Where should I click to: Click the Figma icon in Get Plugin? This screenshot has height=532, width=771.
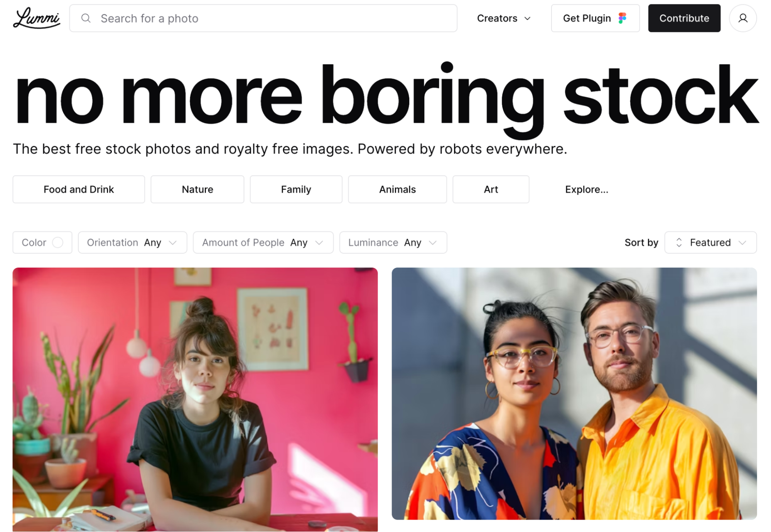[622, 18]
